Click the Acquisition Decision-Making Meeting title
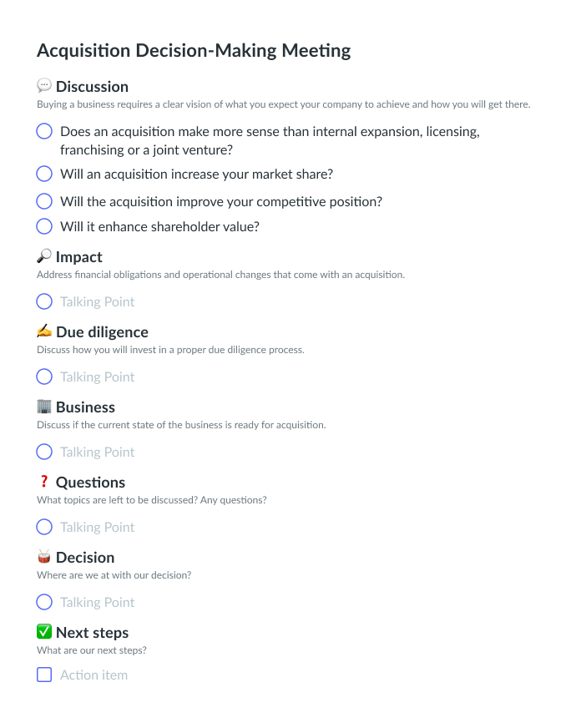571x728 pixels. click(x=194, y=50)
